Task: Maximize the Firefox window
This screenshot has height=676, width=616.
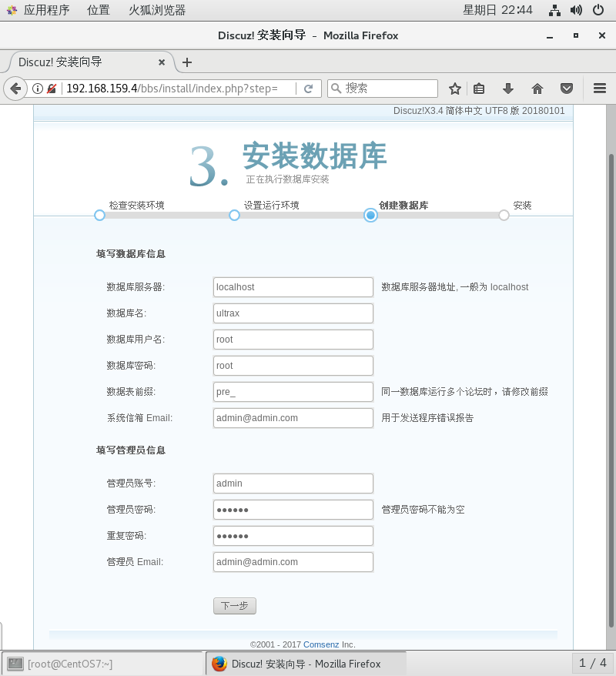Action: [x=576, y=35]
